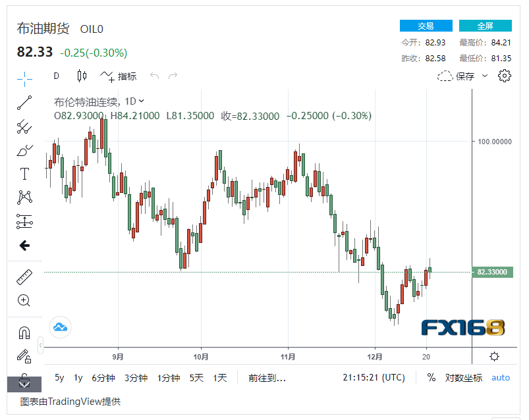This screenshot has width=529, height=420.
Task: Select the text annotation tool
Action: coord(24,174)
